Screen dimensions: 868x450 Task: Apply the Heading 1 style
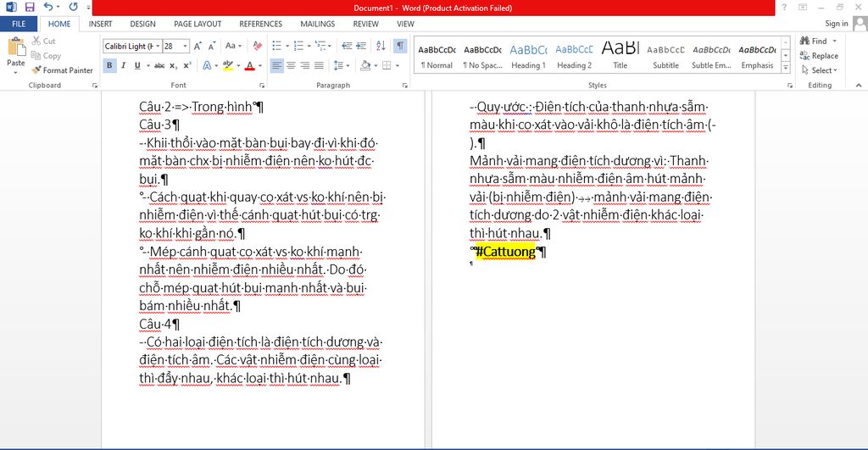[528, 56]
